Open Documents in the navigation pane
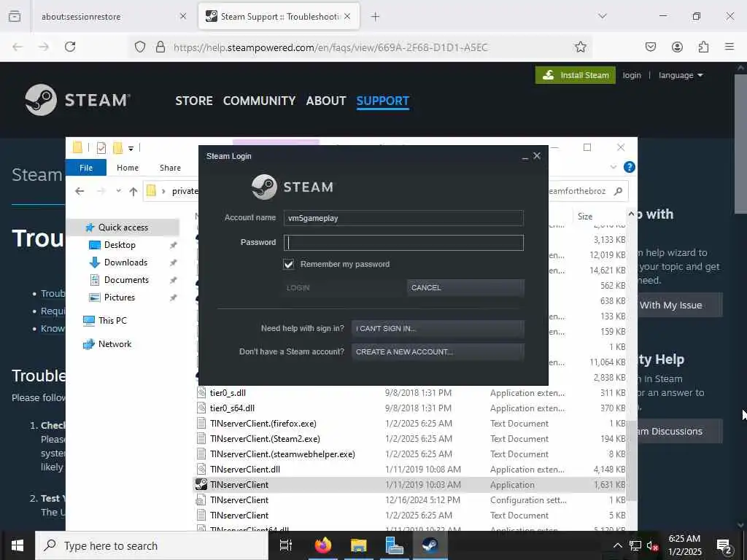 point(126,280)
